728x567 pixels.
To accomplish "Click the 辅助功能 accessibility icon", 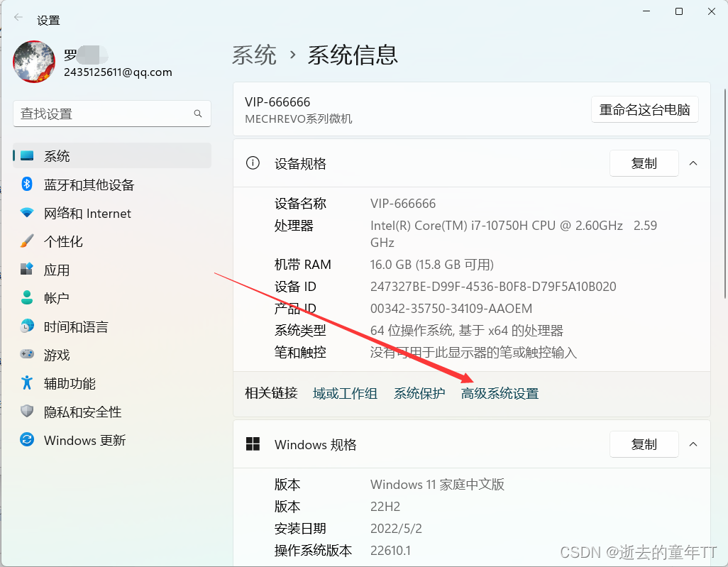I will [x=27, y=382].
